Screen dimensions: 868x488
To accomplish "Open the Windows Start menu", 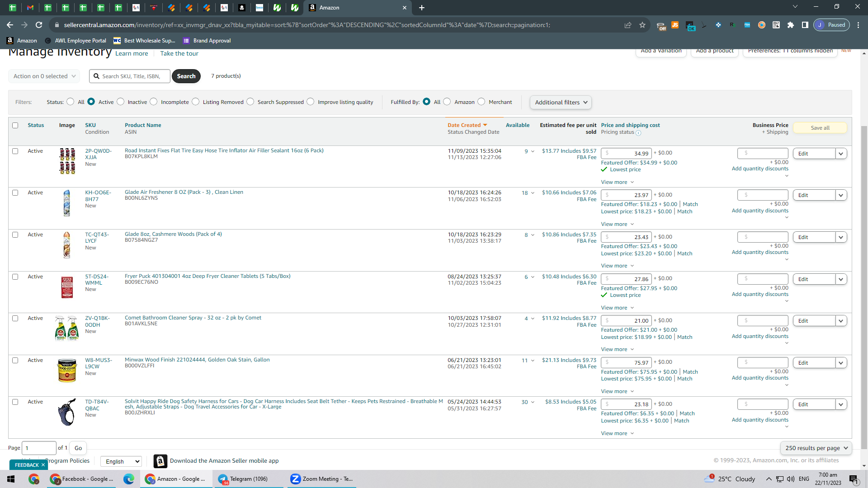I will pyautogui.click(x=11, y=479).
